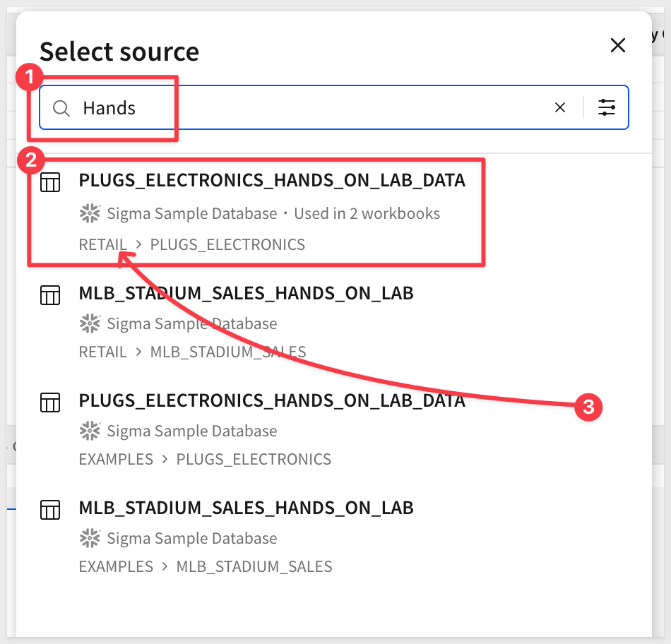The height and width of the screenshot is (644, 671).
Task: Click chevron between EXAMPLES and MLB_STADIUM_SALES
Action: click(165, 566)
